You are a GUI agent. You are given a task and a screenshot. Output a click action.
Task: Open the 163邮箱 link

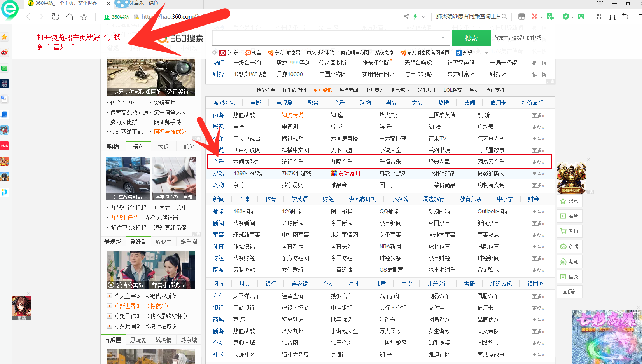point(243,211)
